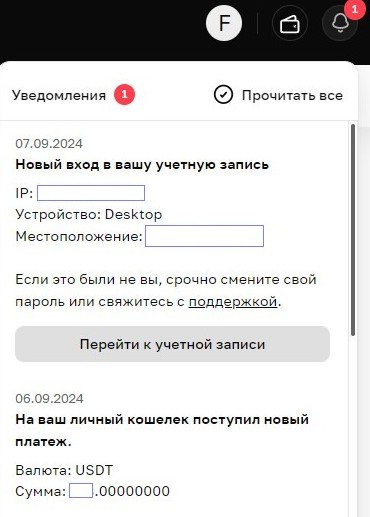This screenshot has width=370, height=517.
Task: Open the wallet icon in header
Action: point(290,24)
